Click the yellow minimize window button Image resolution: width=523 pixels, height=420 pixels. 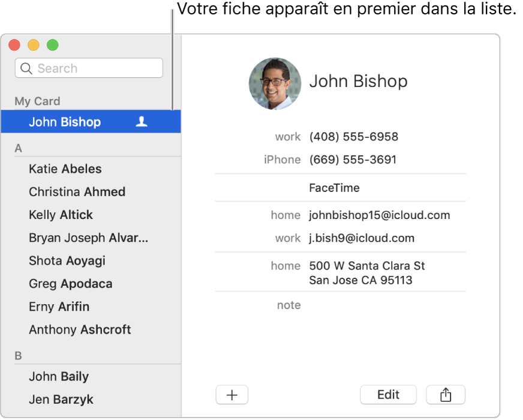coord(34,45)
